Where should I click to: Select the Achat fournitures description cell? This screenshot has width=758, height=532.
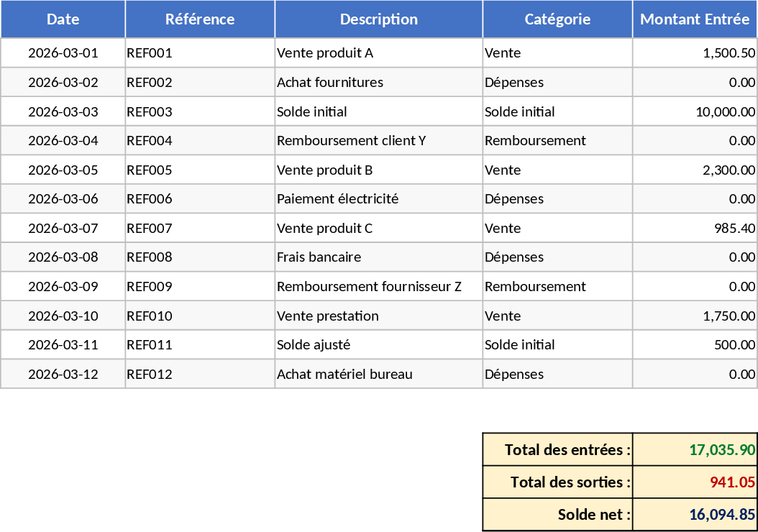[x=379, y=83]
